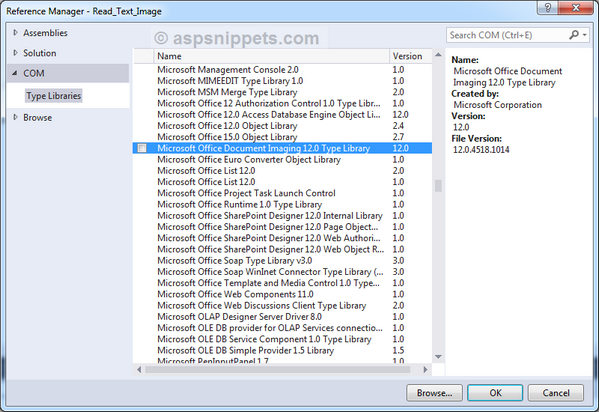This screenshot has width=599, height=412.
Task: Select Microsoft Management Console 2.0
Action: pos(282,70)
